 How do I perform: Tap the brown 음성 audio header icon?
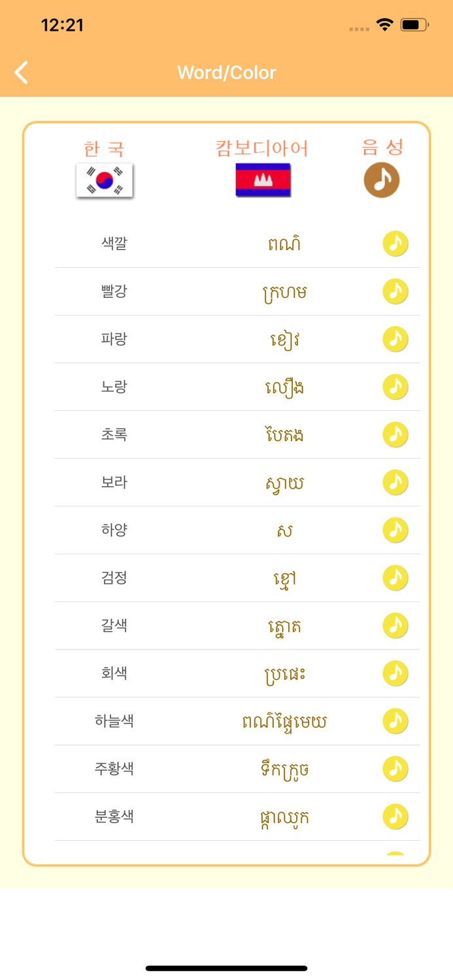tap(381, 180)
